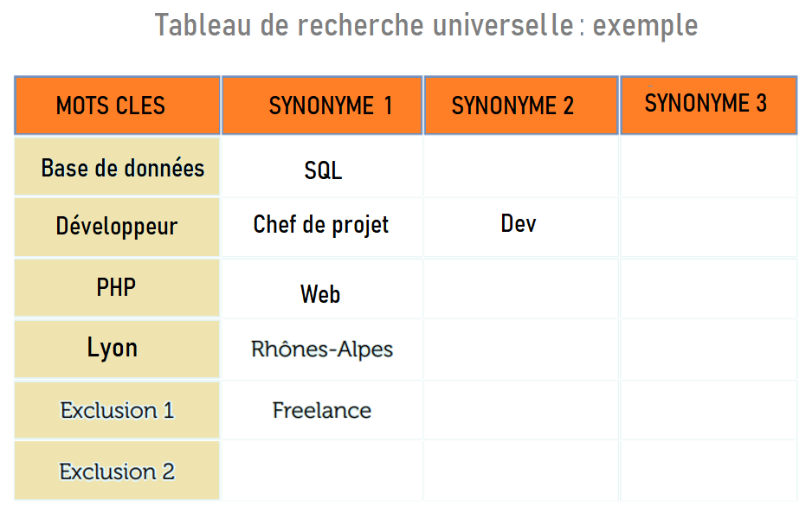This screenshot has width=812, height=513.
Task: Select the Base de données cell
Action: point(118,167)
